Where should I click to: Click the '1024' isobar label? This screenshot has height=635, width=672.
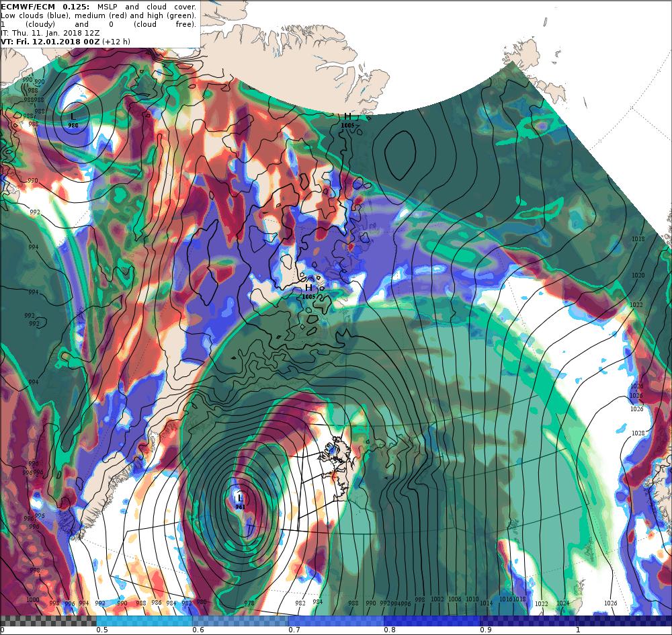562,603
